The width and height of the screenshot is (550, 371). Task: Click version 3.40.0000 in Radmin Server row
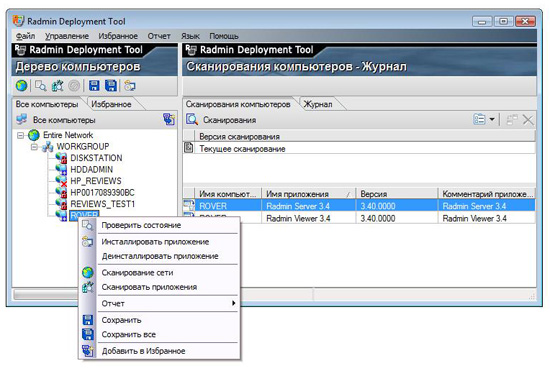397,206
